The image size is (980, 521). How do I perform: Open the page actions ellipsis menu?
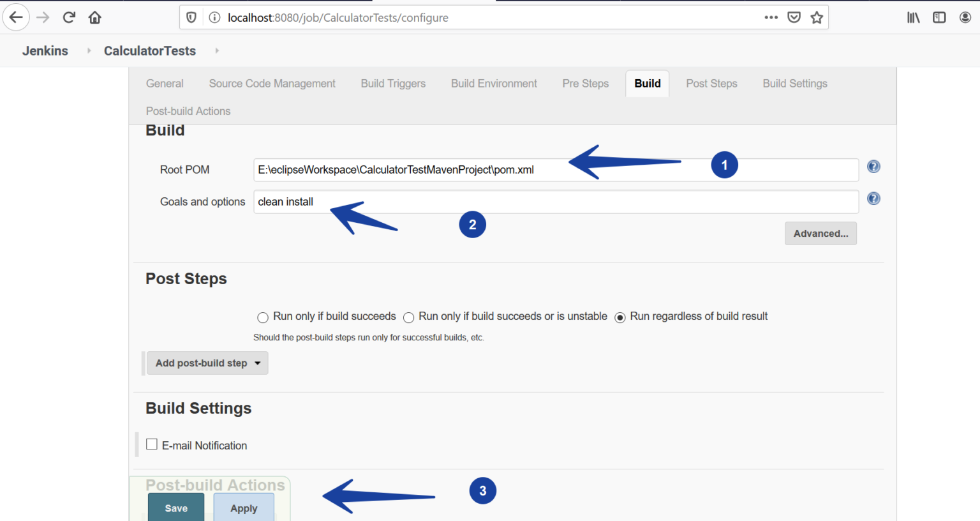point(771,17)
